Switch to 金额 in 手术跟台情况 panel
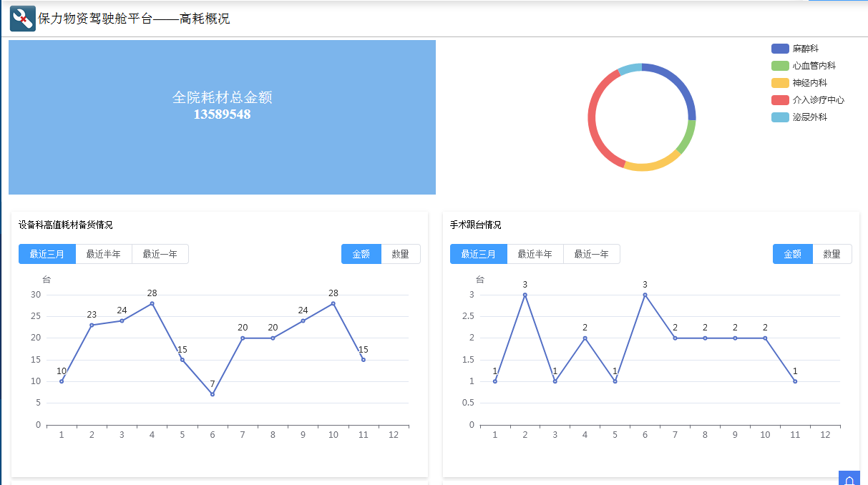The width and height of the screenshot is (868, 485). (793, 254)
